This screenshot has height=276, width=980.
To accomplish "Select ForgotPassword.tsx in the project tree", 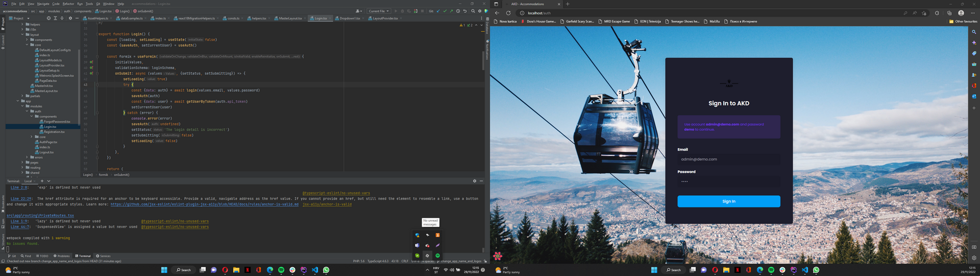I will 57,122.
